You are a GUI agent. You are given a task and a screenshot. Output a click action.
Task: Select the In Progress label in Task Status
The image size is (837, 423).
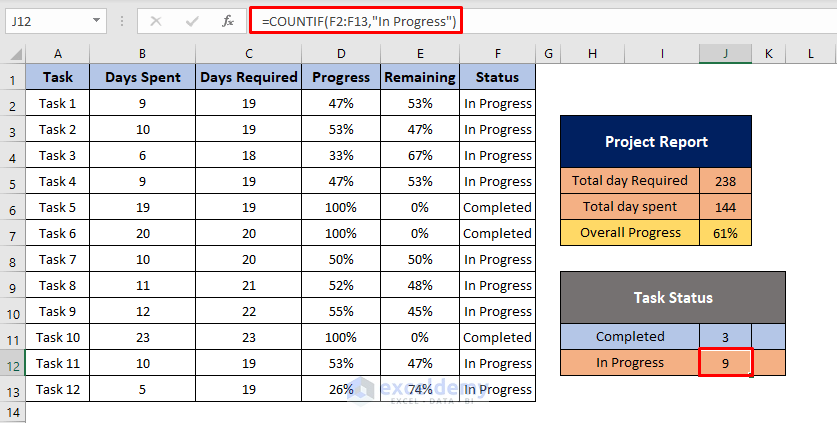tap(630, 363)
